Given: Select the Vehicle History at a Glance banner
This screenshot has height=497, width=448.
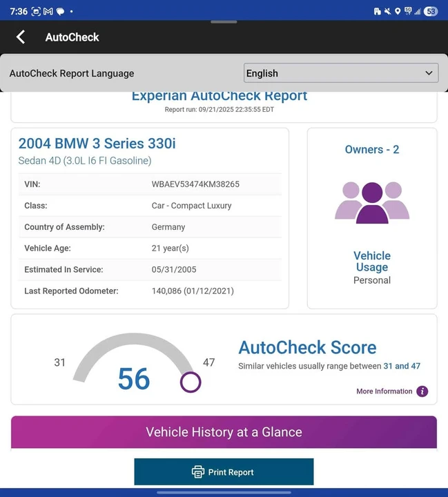Looking at the screenshot, I should [x=224, y=432].
